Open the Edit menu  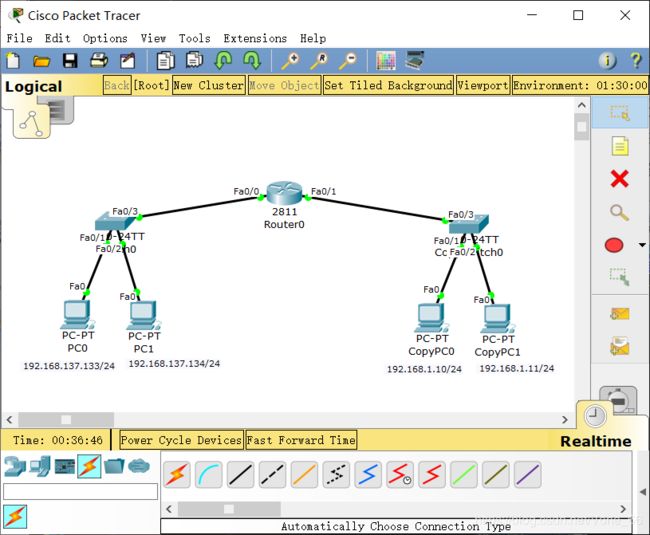coord(57,38)
